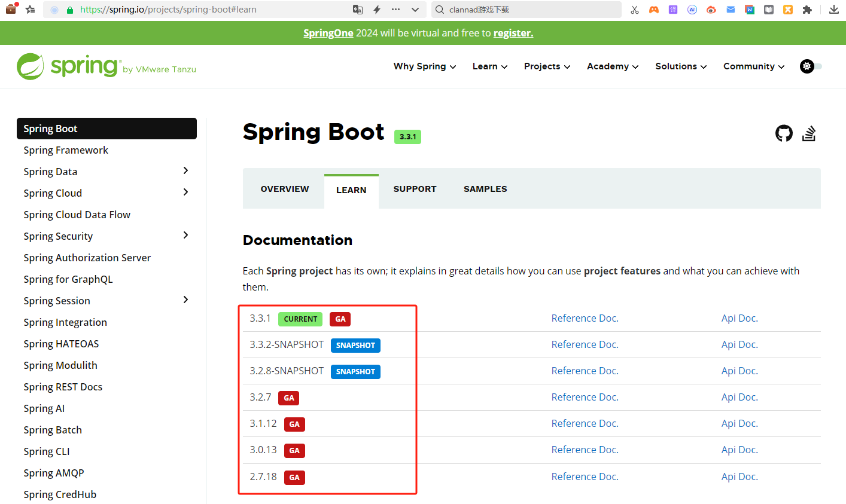Click the page translate icon in address bar

358,10
